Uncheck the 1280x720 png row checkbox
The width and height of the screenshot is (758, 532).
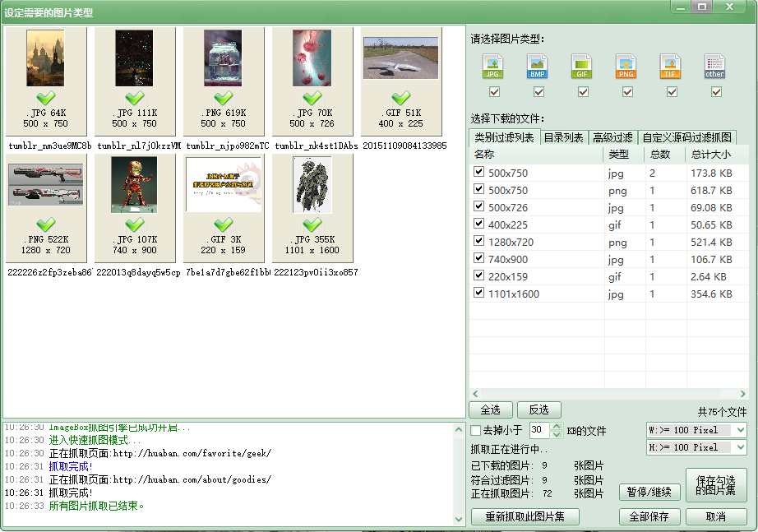(479, 242)
